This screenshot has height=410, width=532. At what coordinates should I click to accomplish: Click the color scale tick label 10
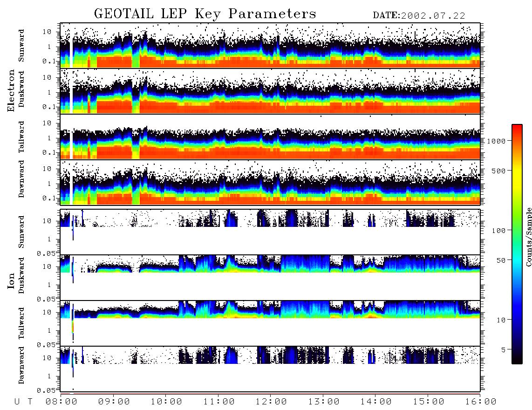(x=501, y=320)
